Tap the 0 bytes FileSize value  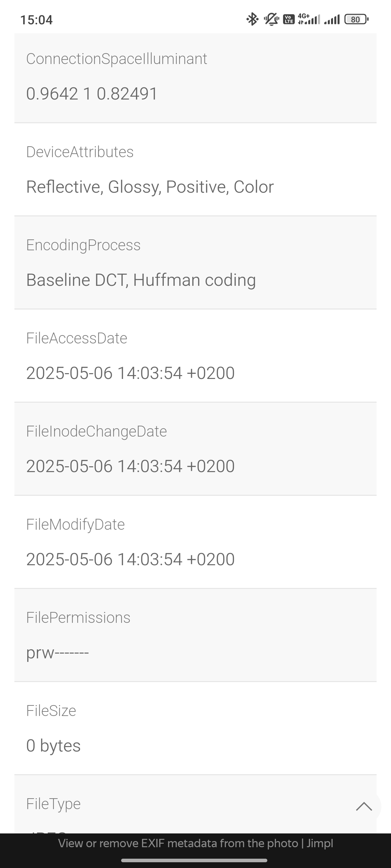pos(53,745)
